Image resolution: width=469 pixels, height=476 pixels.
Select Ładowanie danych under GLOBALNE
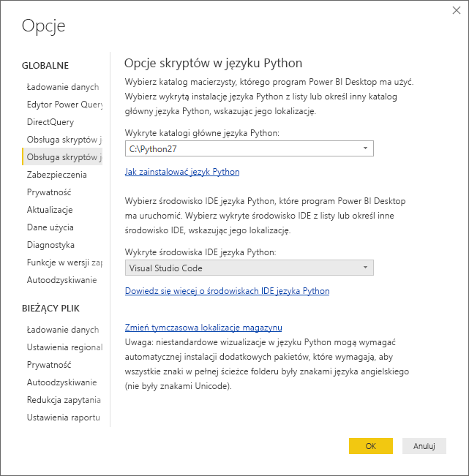coord(62,87)
